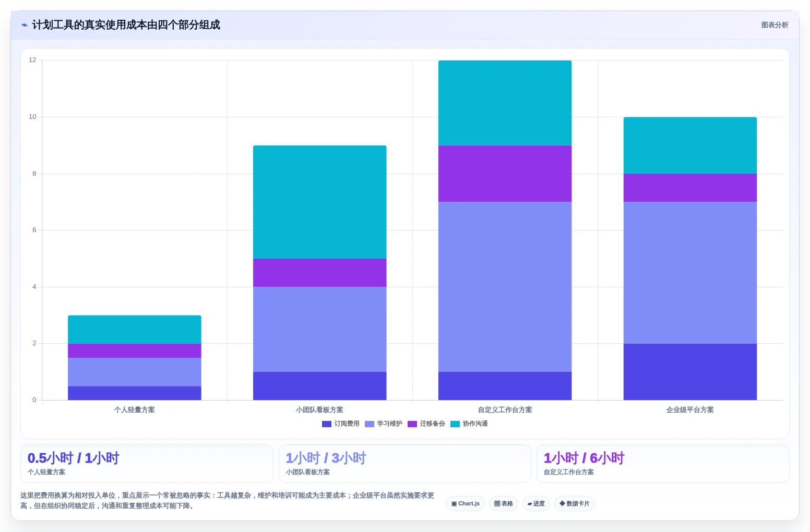Click 迁移备份 segment of 小团队看板方案 bar
The height and width of the screenshot is (532, 810).
click(x=320, y=273)
